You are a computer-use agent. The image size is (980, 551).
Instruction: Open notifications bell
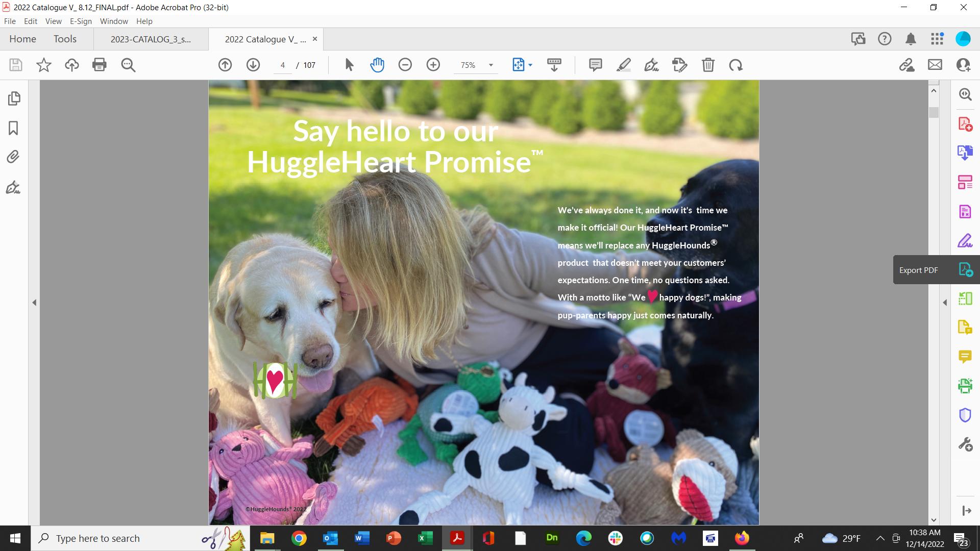911,39
